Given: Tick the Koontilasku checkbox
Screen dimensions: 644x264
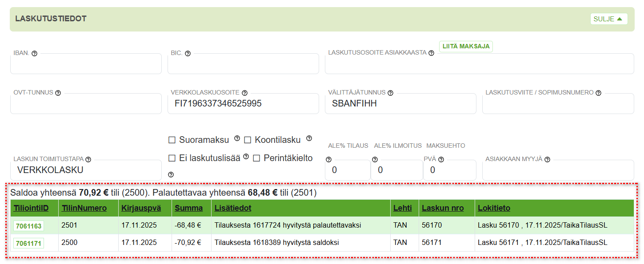Looking at the screenshot, I should [248, 140].
